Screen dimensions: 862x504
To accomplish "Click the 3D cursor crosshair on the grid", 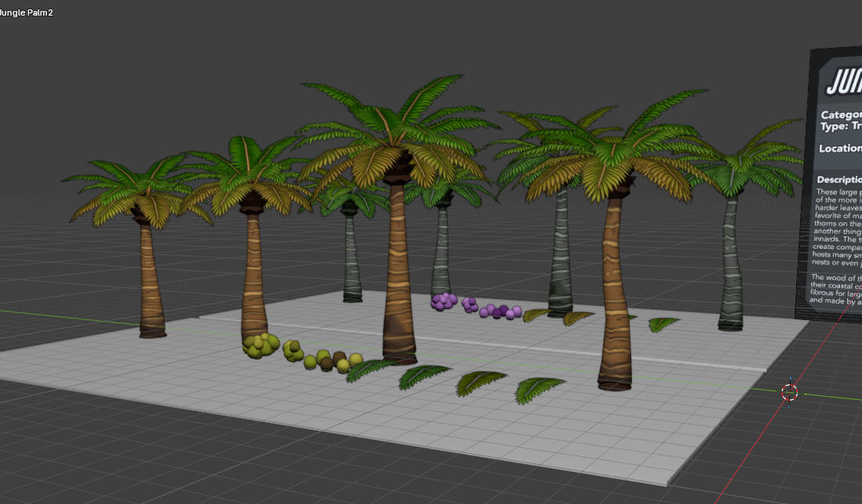I will click(789, 392).
